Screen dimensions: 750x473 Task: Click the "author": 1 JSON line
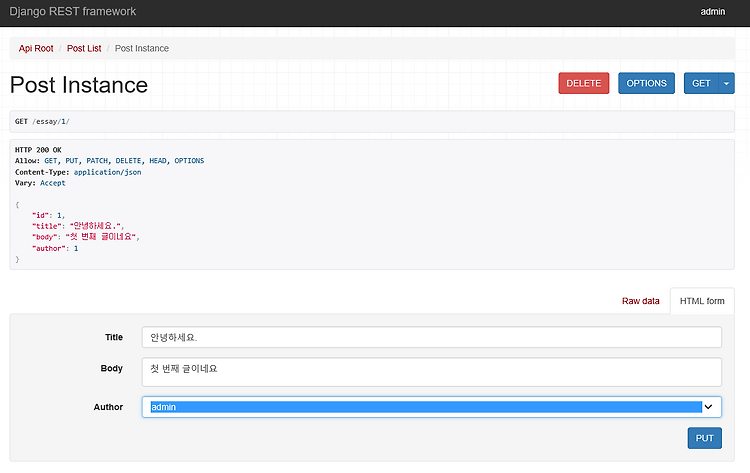coord(55,248)
